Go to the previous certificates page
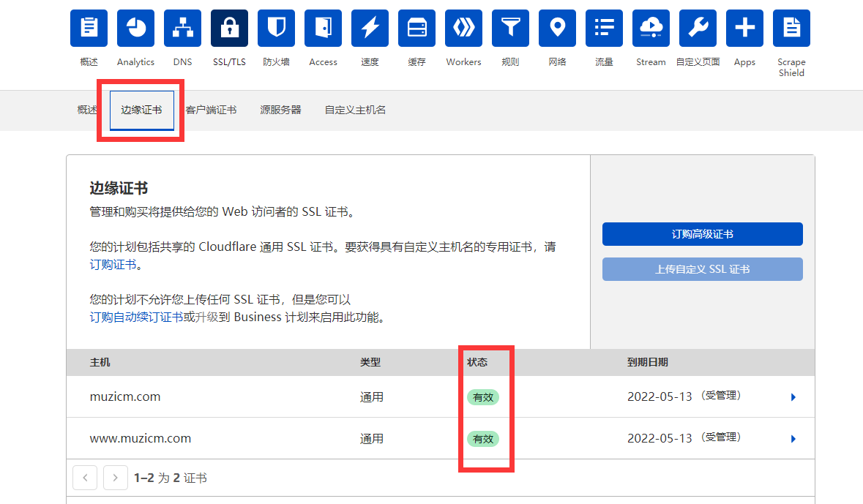 pos(85,478)
